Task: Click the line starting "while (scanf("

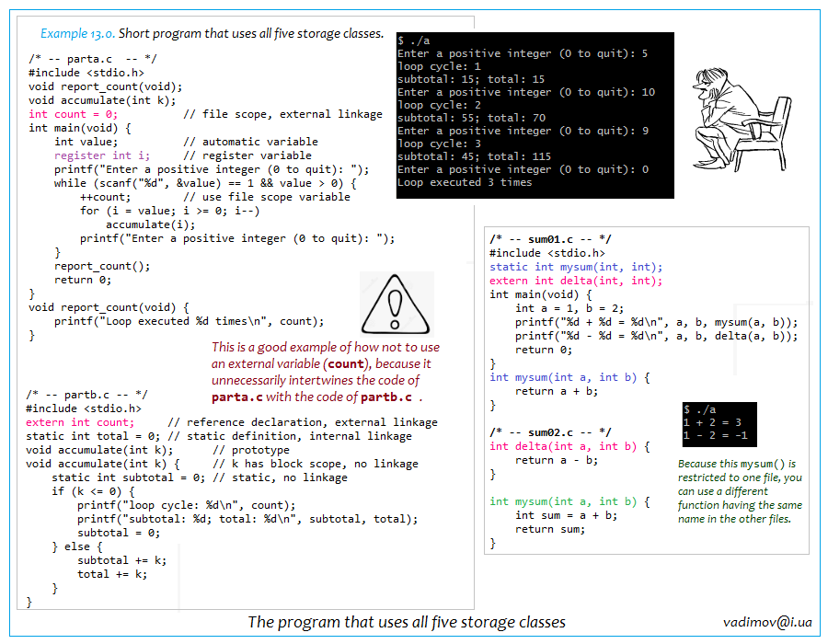Action: [205, 183]
